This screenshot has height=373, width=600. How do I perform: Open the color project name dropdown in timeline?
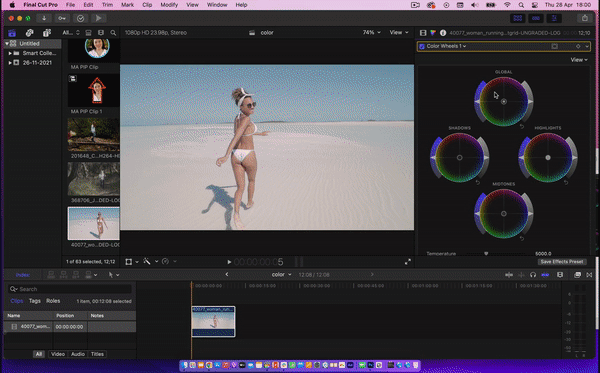pos(281,275)
